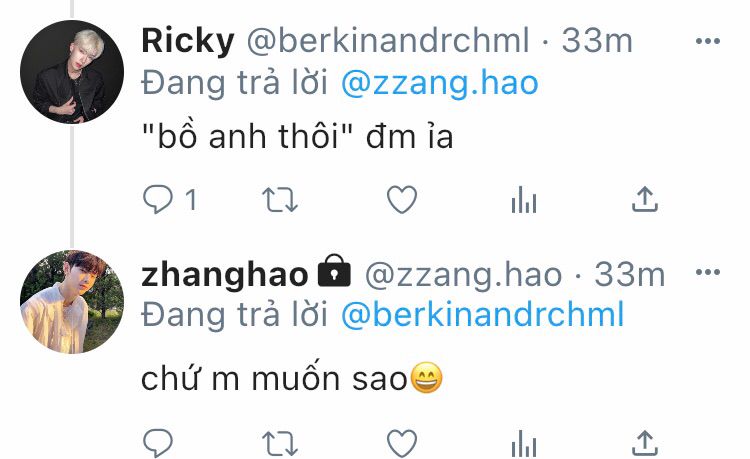Open Ricky's display name

[188, 41]
